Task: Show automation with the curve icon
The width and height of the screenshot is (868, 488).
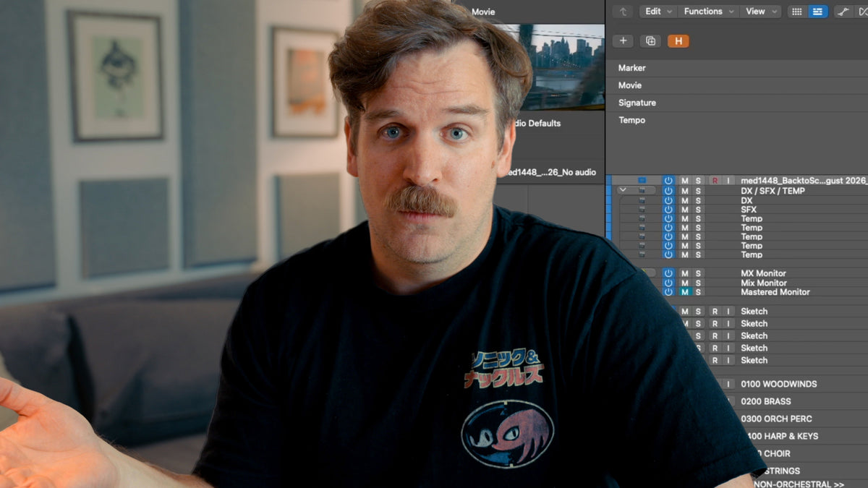Action: 843,12
